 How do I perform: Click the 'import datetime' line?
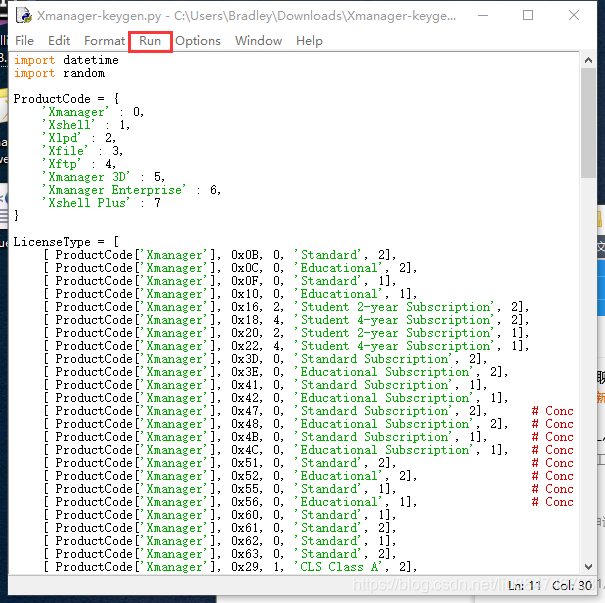tap(66, 61)
